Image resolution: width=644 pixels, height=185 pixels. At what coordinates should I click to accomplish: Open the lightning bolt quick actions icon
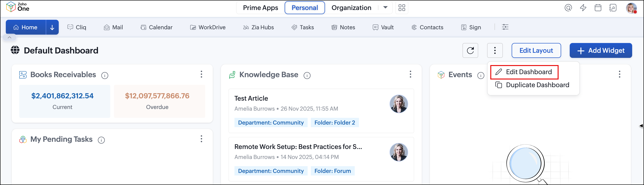coord(583,8)
